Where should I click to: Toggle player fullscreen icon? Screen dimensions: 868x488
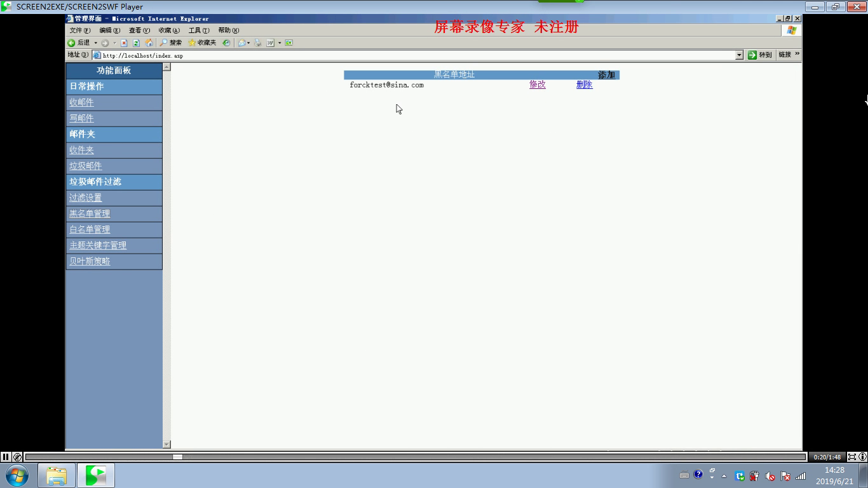click(x=852, y=457)
